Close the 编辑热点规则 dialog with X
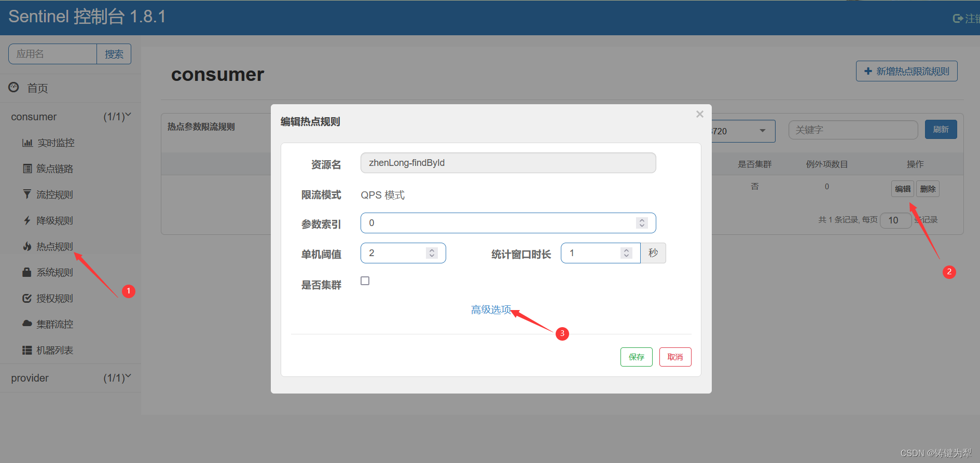The image size is (980, 463). click(x=700, y=114)
